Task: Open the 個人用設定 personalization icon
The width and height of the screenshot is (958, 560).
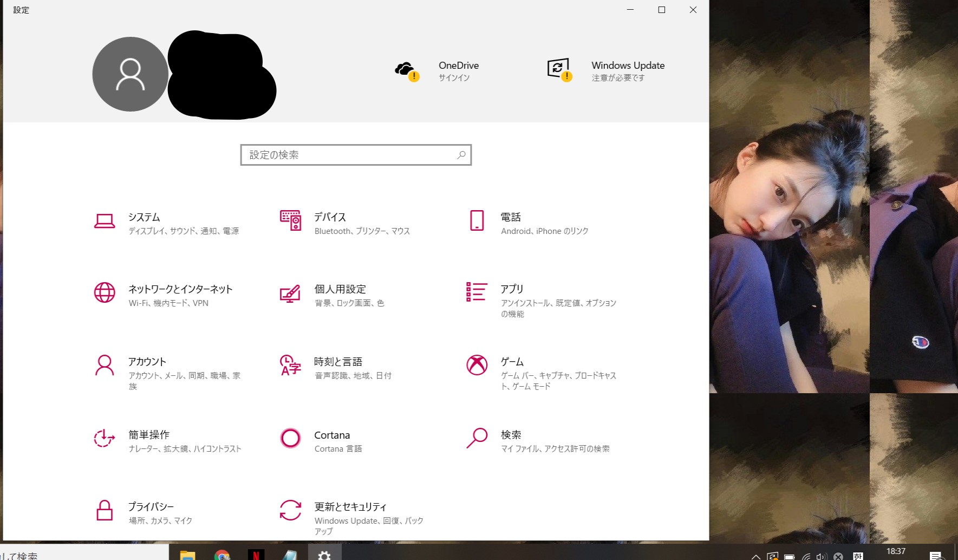Action: coord(290,294)
